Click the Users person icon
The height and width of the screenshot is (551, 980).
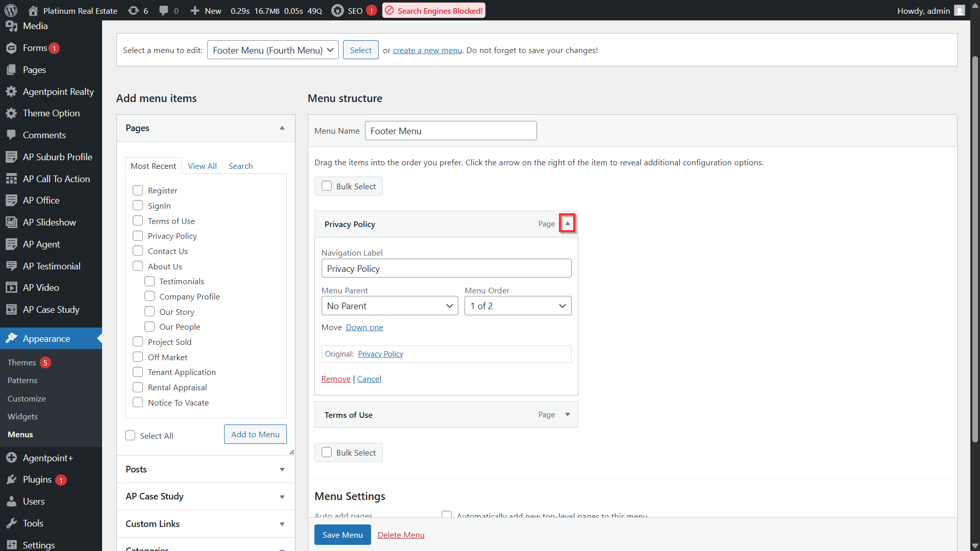(11, 502)
